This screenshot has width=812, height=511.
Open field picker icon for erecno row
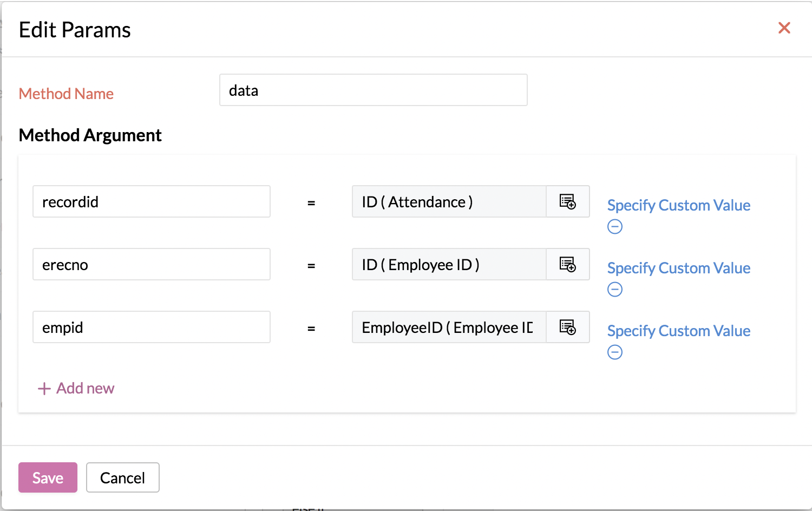coord(567,265)
